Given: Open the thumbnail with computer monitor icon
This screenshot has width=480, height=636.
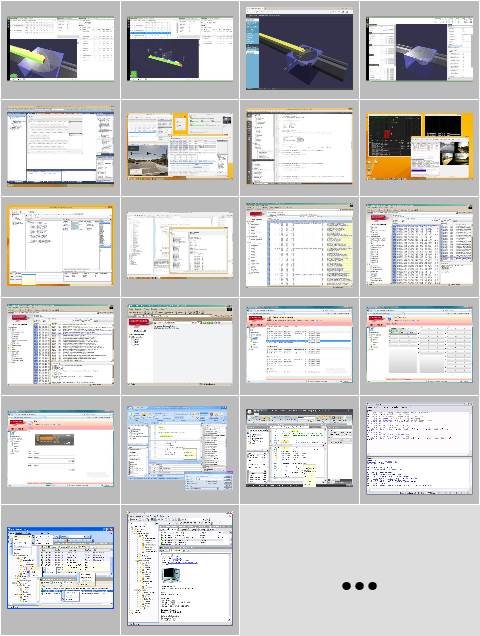Looking at the screenshot, I should 180,568.
